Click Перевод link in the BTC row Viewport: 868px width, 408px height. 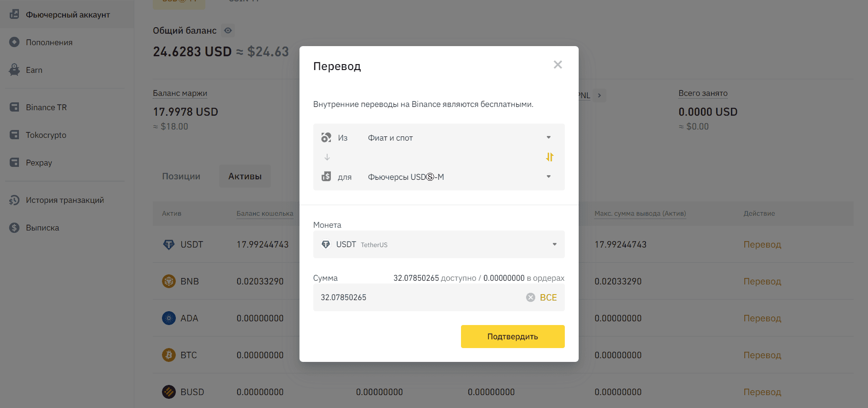click(762, 355)
